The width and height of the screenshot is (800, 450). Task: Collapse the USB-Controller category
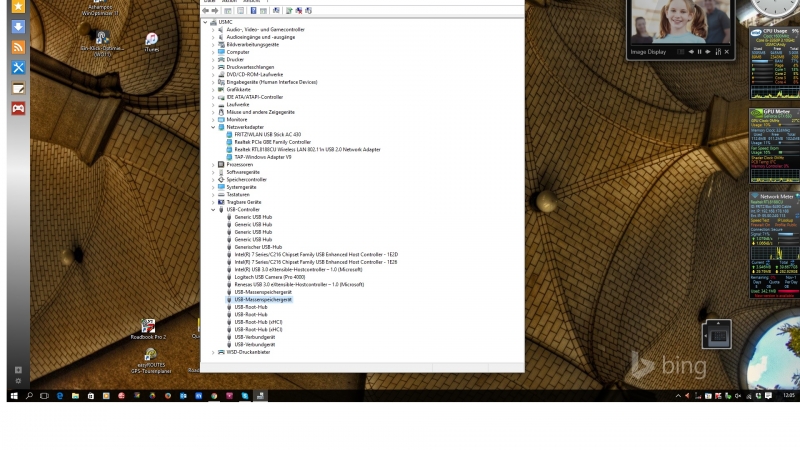[x=213, y=209]
